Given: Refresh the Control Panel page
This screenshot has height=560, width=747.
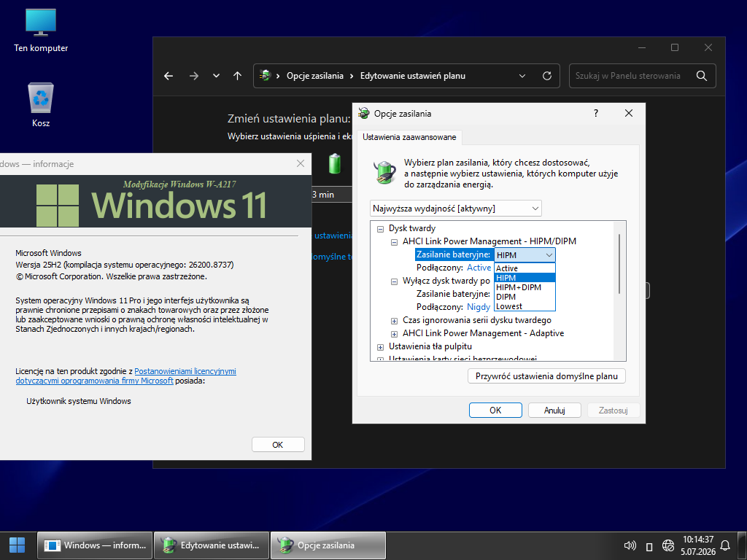Looking at the screenshot, I should 547,76.
